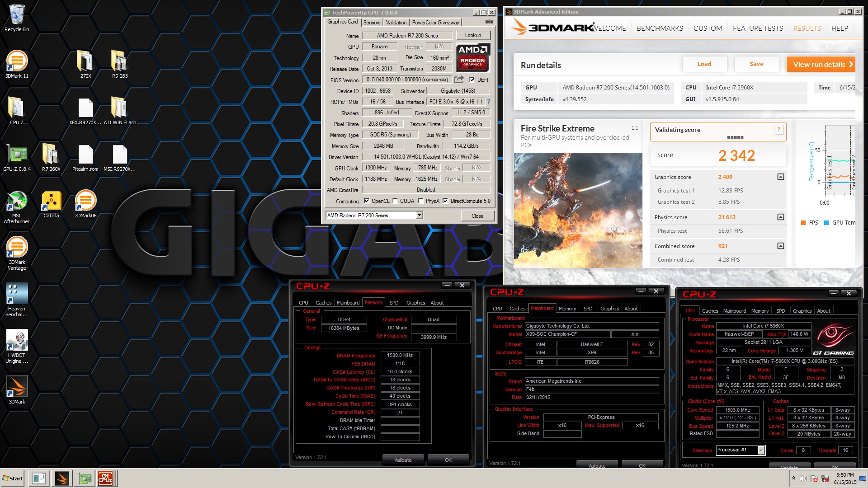Open ATI WIN Flash folder icon
The width and height of the screenshot is (868, 488).
[120, 111]
